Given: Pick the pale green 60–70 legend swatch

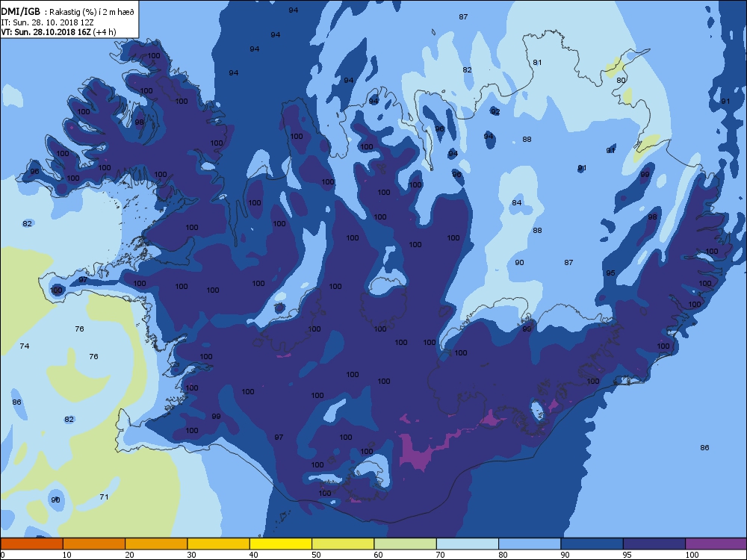Looking at the screenshot, I should 406,544.
